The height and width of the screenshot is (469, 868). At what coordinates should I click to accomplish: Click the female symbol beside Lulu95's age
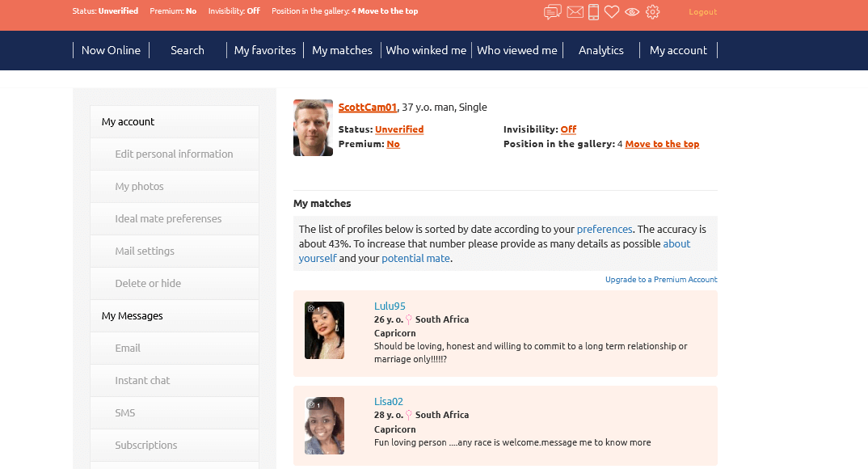408,319
